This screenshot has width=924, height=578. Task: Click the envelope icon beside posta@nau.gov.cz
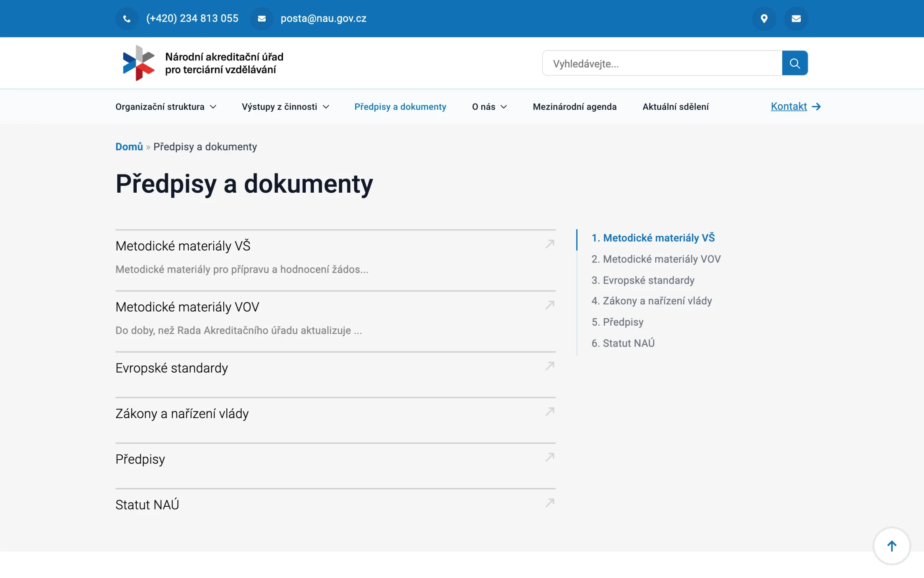pyautogui.click(x=262, y=18)
